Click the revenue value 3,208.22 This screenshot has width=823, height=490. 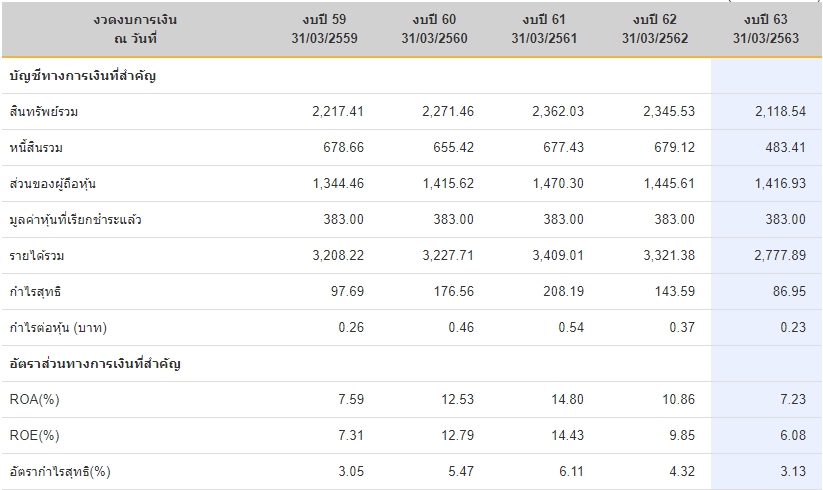[337, 256]
